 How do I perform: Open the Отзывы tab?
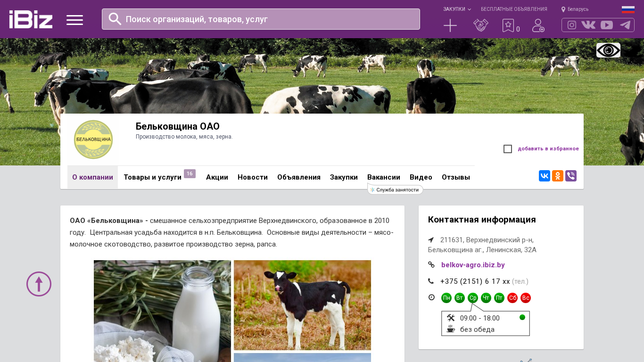456,177
